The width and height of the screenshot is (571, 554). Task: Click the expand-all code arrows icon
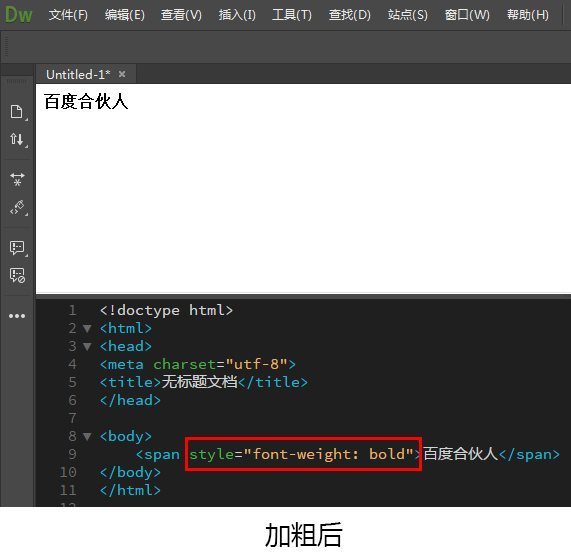pyautogui.click(x=17, y=179)
